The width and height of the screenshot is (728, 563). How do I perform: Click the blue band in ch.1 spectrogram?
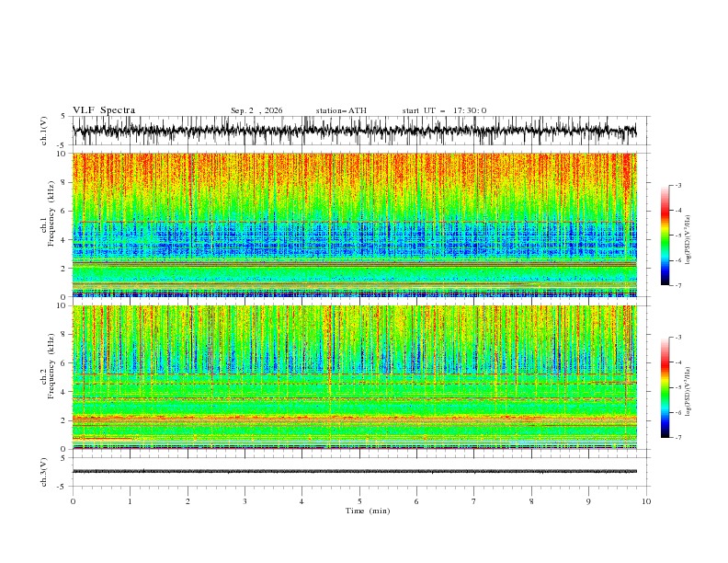tap(354, 239)
